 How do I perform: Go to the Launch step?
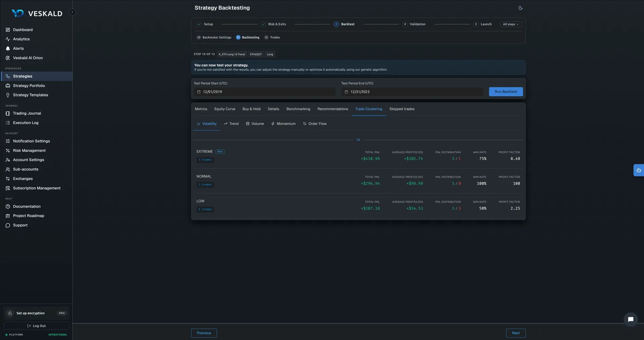point(482,24)
